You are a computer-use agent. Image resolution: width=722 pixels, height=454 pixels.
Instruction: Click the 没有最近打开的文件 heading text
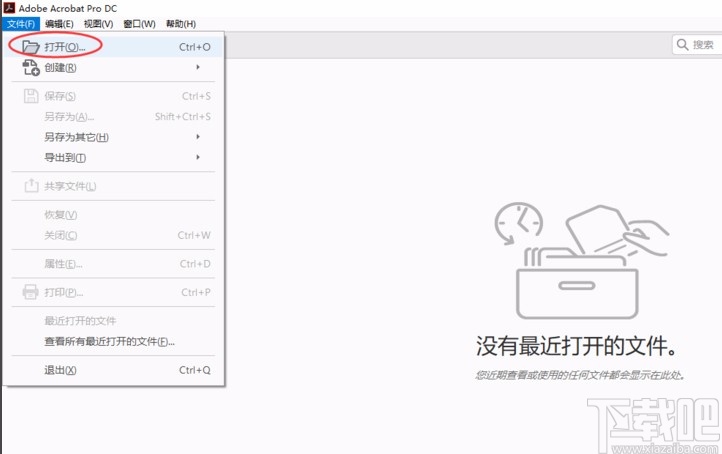pos(577,346)
